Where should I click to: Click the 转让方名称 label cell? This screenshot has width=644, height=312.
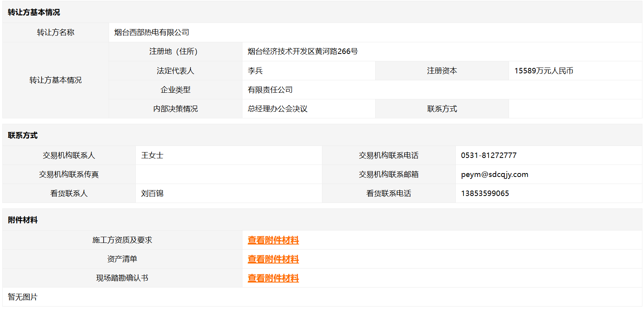pos(55,33)
